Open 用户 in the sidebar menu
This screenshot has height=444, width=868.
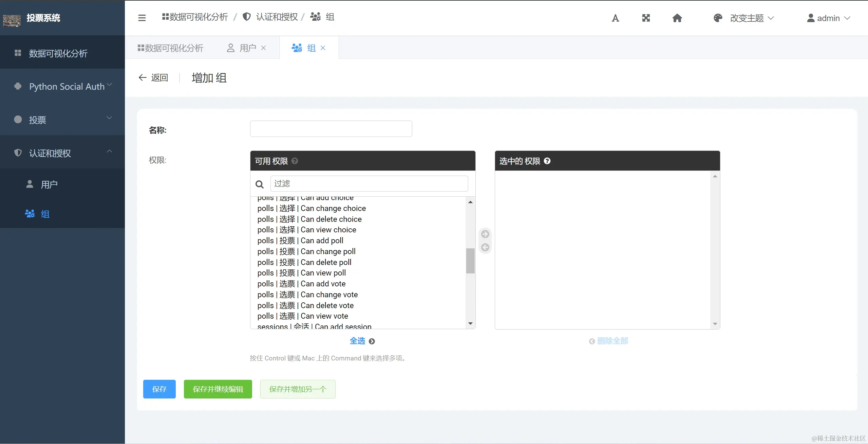pyautogui.click(x=49, y=184)
